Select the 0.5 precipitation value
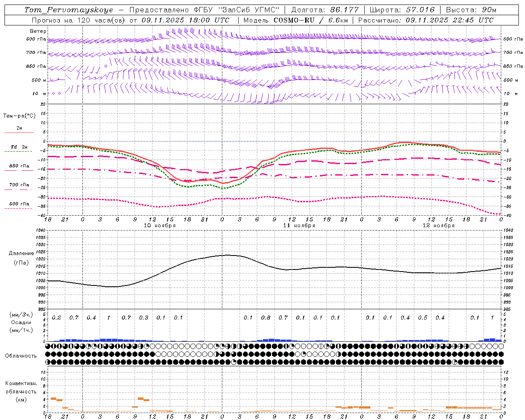This screenshot has height=420, width=525. [422, 318]
